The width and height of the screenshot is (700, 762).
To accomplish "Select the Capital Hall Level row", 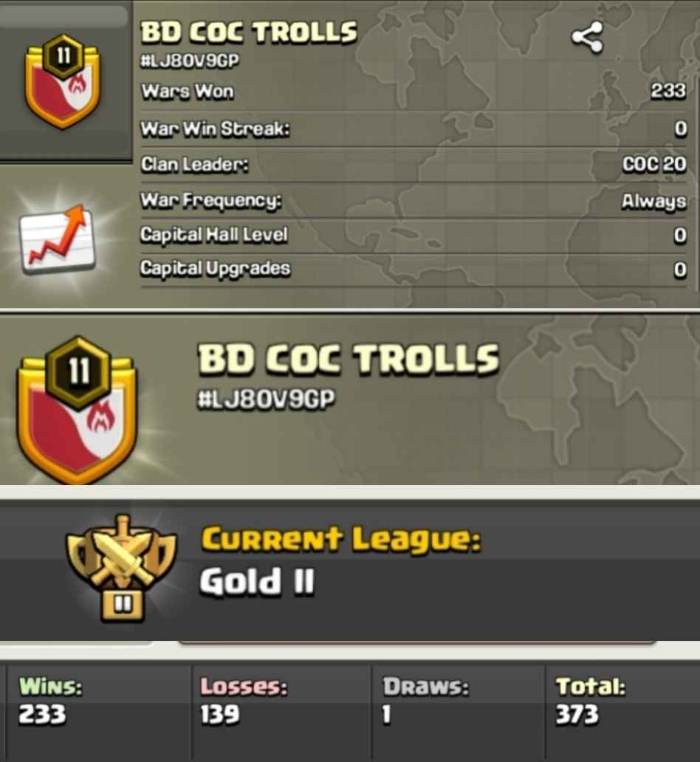I will click(414, 236).
